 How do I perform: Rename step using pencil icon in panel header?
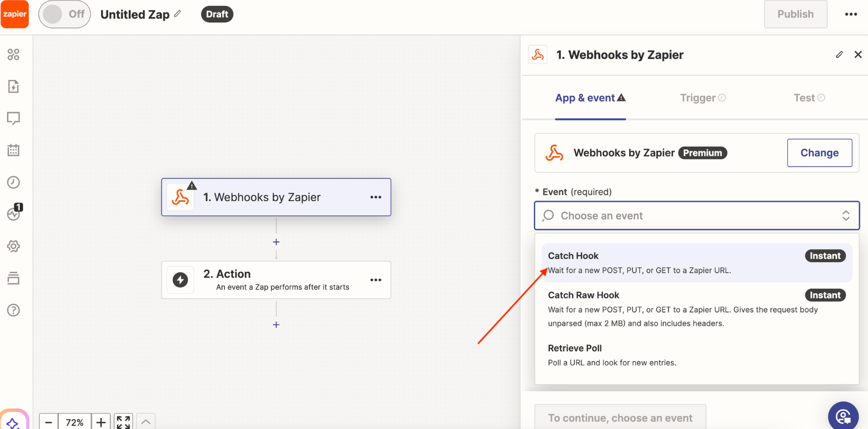click(x=839, y=54)
